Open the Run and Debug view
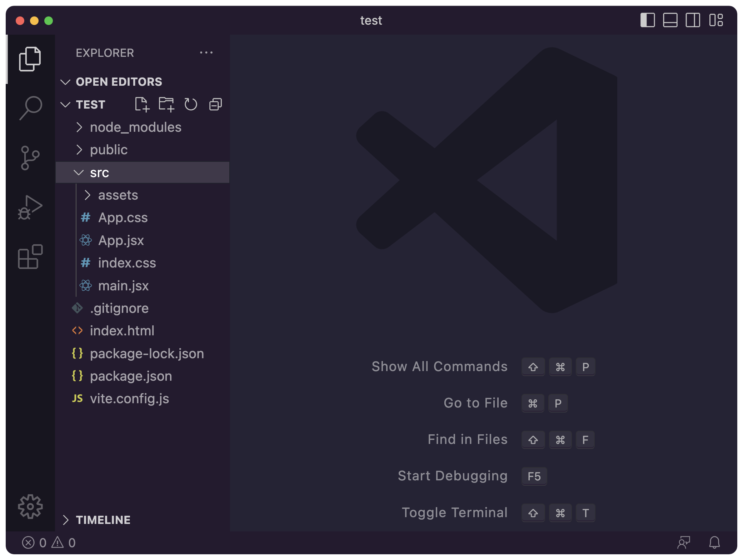The height and width of the screenshot is (560, 743). pos(30,207)
